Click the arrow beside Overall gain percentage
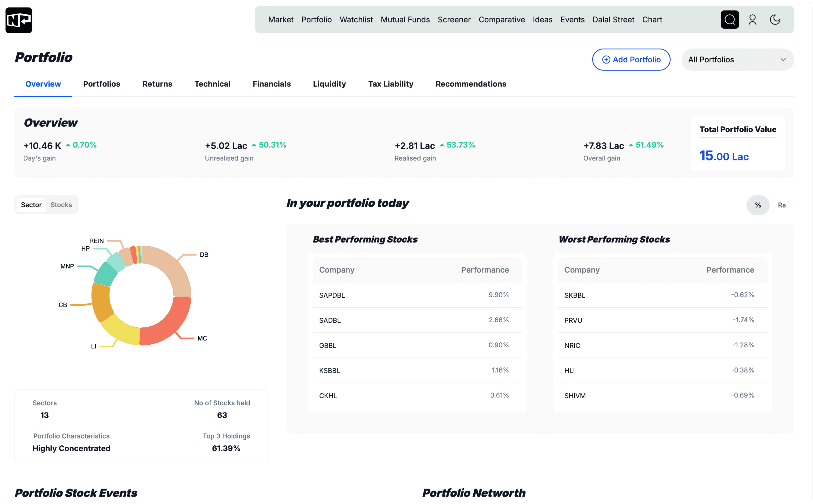 (x=631, y=145)
